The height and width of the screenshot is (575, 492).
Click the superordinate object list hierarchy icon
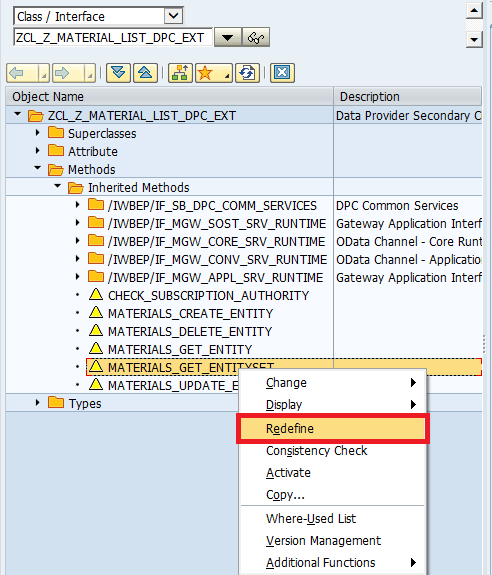[180, 73]
